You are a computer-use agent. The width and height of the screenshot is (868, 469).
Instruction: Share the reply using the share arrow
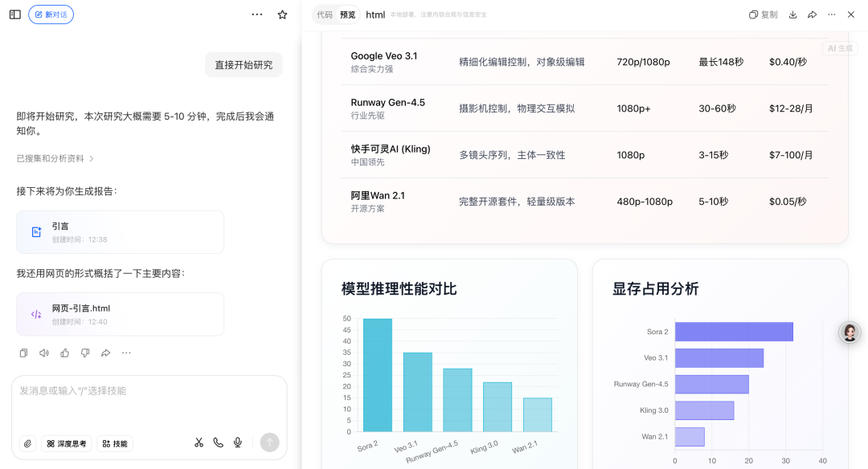[104, 353]
